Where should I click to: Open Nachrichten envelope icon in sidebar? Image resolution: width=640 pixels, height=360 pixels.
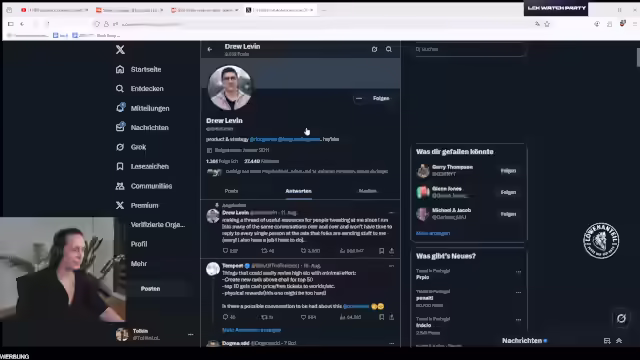(x=120, y=127)
